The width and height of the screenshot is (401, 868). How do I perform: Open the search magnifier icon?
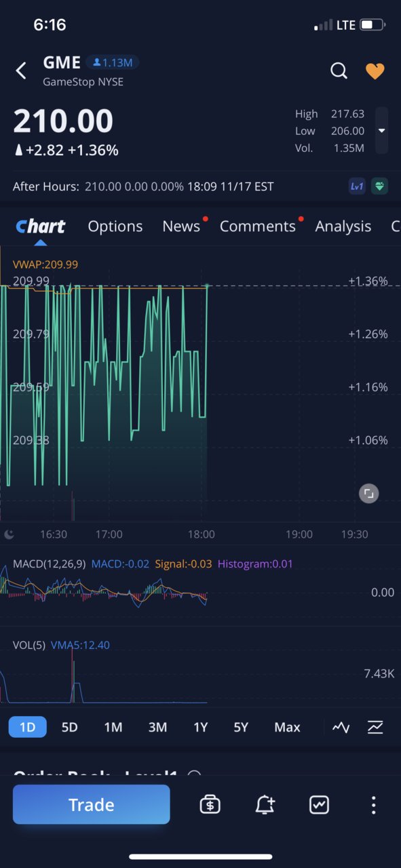(x=339, y=71)
